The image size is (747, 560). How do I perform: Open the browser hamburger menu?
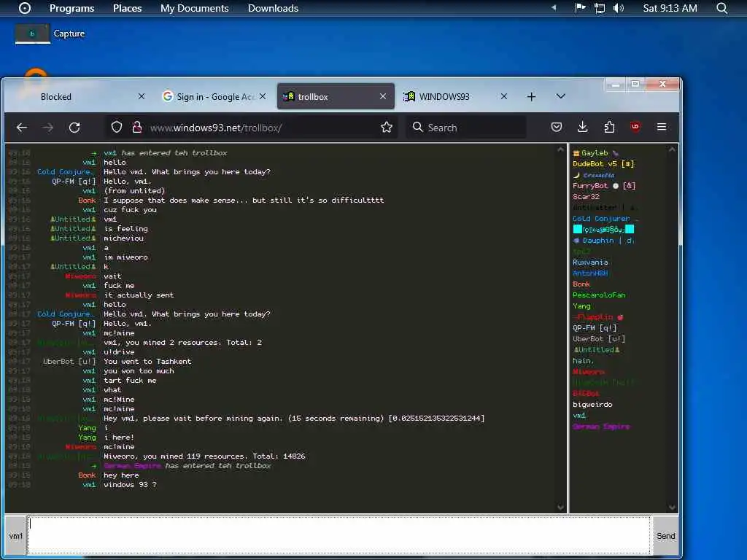(662, 127)
